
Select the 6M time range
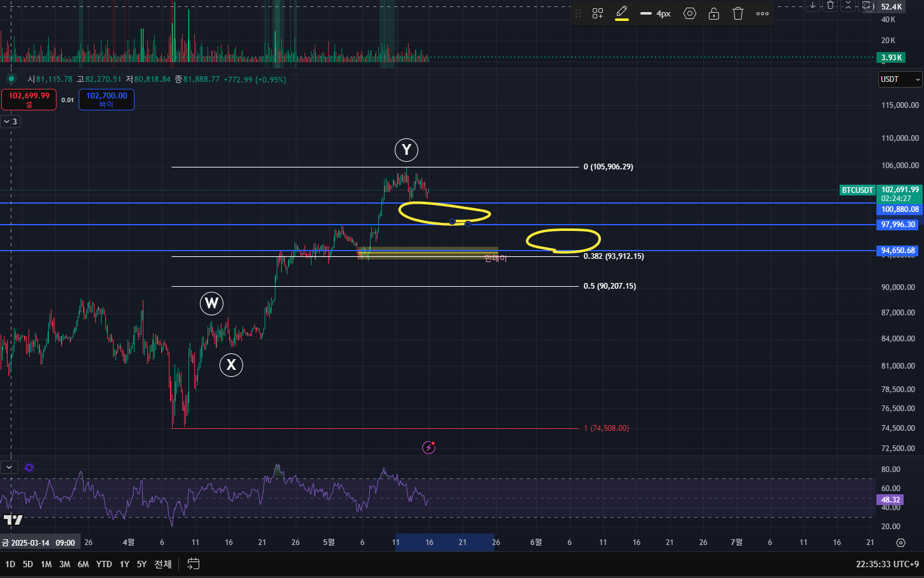pyautogui.click(x=83, y=564)
